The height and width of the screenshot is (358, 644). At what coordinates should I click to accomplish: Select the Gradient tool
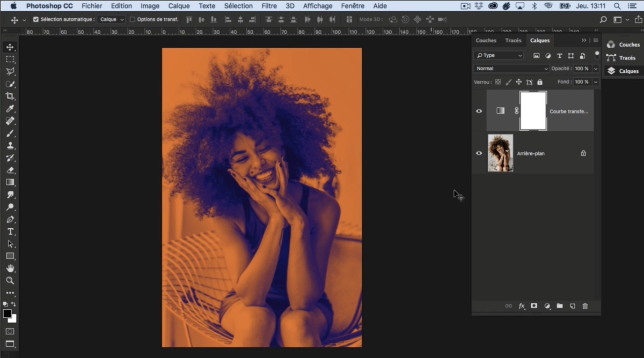[x=10, y=183]
